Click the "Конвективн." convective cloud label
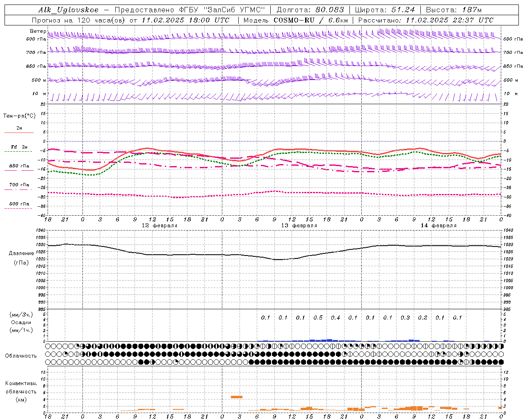The width and height of the screenshot is (525, 420). 21,383
